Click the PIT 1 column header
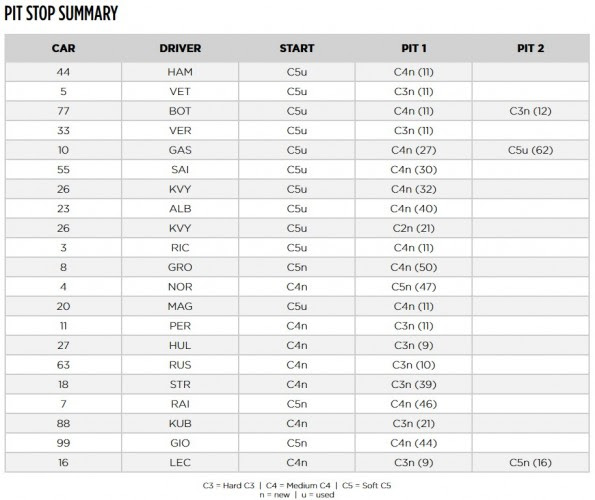595x500 pixels. tap(414, 48)
